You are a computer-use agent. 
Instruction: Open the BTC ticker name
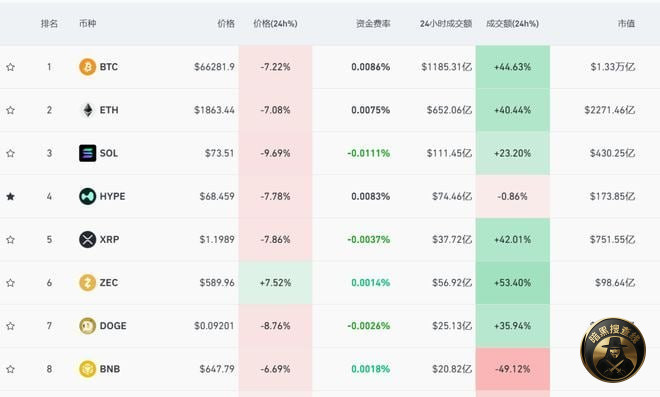(109, 67)
